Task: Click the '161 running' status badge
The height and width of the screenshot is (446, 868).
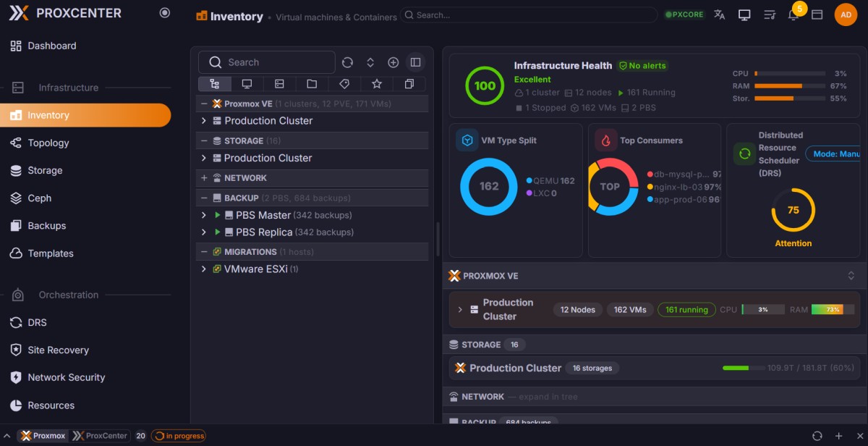Action: [686, 309]
